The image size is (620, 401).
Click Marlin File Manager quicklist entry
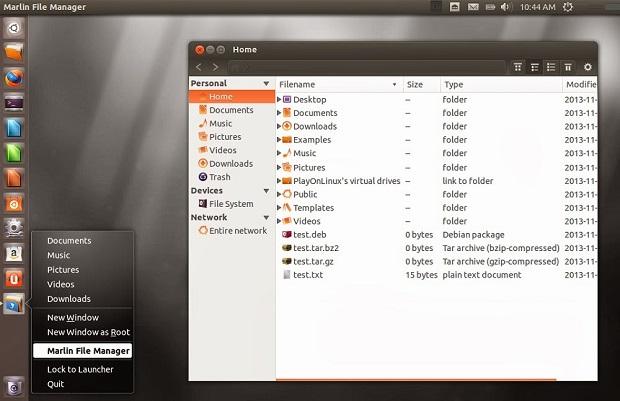click(x=83, y=351)
